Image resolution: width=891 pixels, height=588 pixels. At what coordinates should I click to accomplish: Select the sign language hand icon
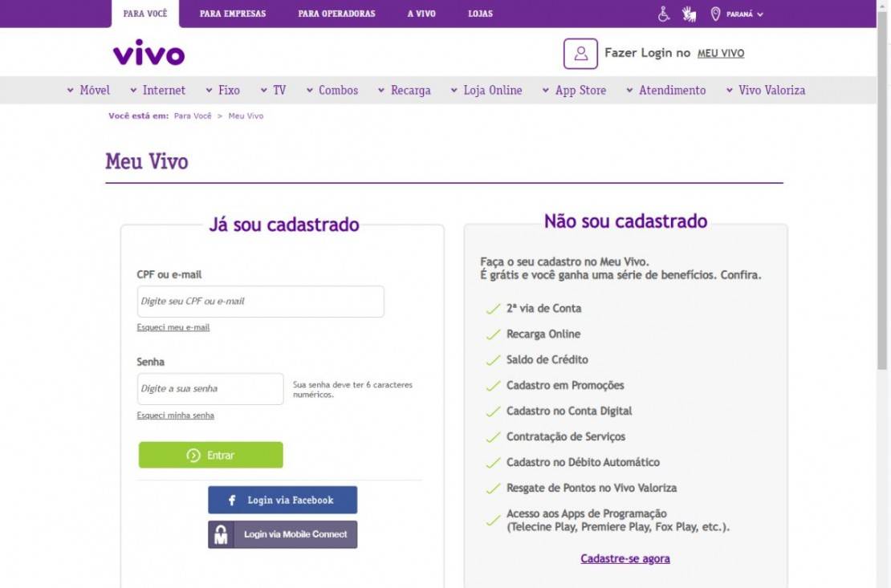click(687, 12)
